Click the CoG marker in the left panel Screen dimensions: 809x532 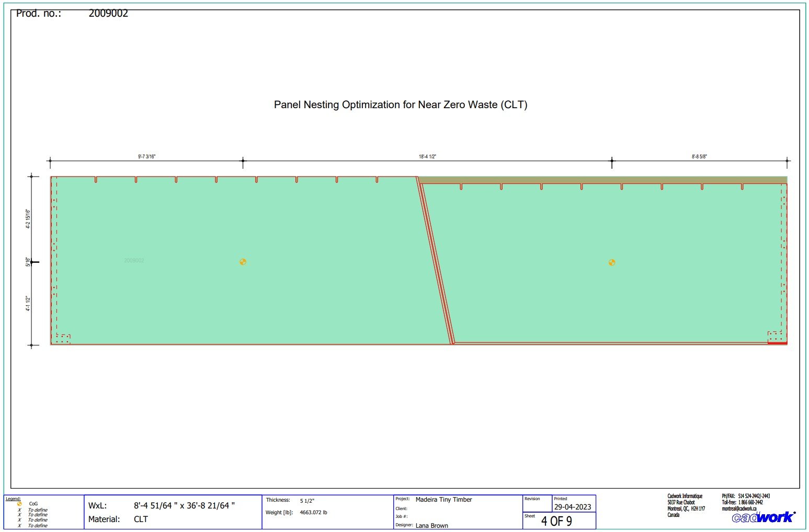[x=243, y=262]
